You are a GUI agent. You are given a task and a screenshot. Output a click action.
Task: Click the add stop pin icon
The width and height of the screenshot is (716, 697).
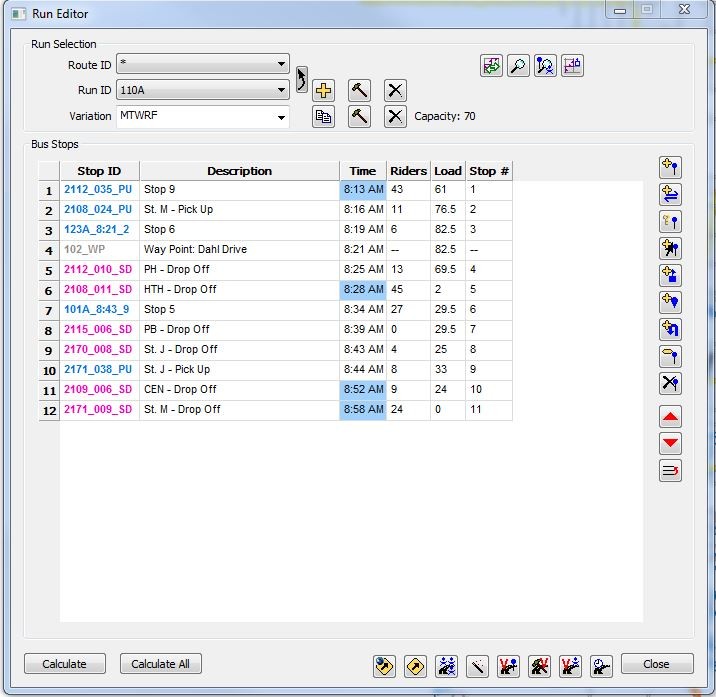[x=670, y=168]
